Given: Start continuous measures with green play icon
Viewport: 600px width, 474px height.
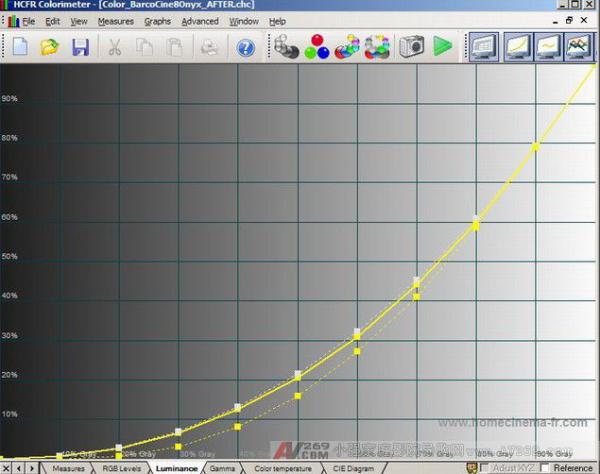Looking at the screenshot, I should point(442,47).
